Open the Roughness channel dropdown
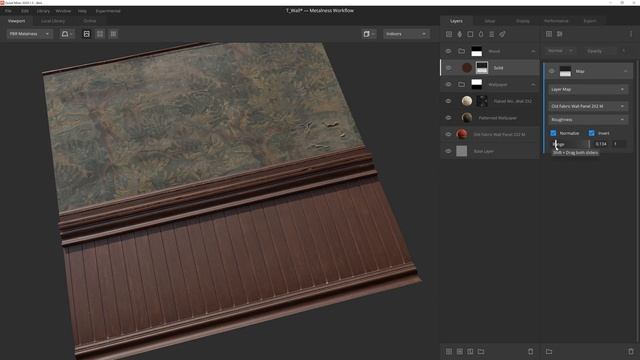Image resolution: width=640 pixels, height=360 pixels. click(588, 120)
